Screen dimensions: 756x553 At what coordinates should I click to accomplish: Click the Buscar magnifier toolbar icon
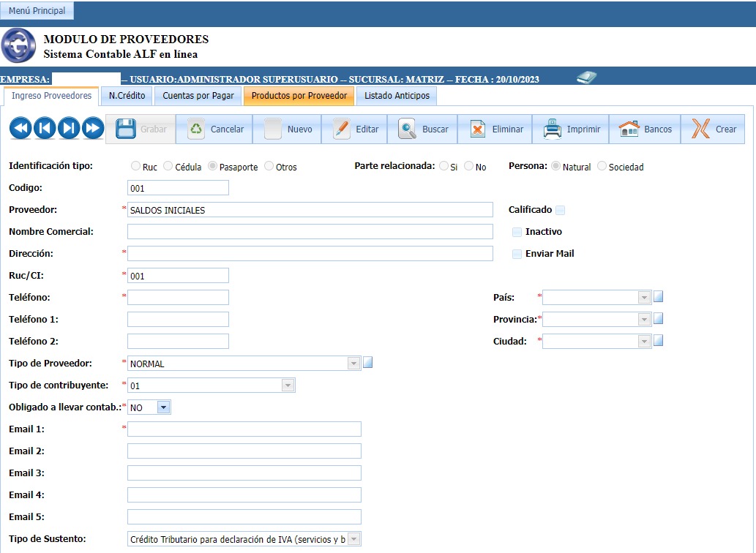click(408, 129)
